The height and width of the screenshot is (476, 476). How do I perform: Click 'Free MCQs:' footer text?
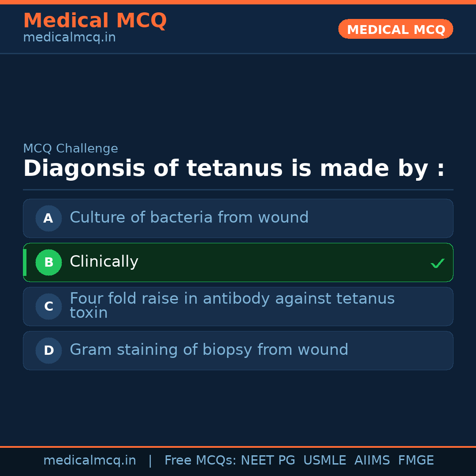pos(200,461)
